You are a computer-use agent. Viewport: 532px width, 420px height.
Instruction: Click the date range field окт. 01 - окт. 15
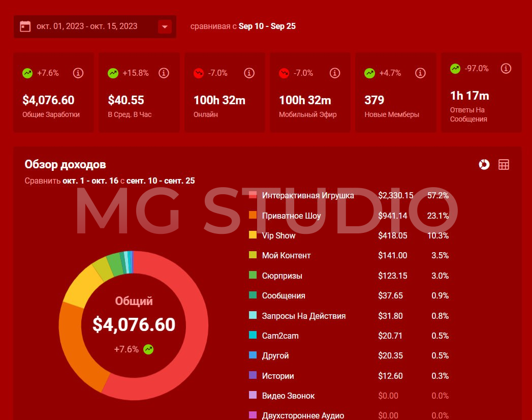(x=87, y=26)
